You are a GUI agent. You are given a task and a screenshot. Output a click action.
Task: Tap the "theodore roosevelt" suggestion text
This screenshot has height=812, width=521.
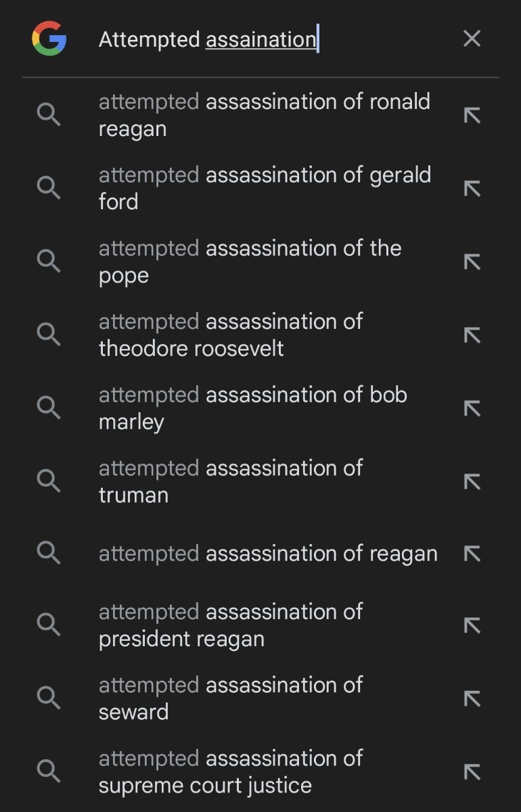point(230,335)
